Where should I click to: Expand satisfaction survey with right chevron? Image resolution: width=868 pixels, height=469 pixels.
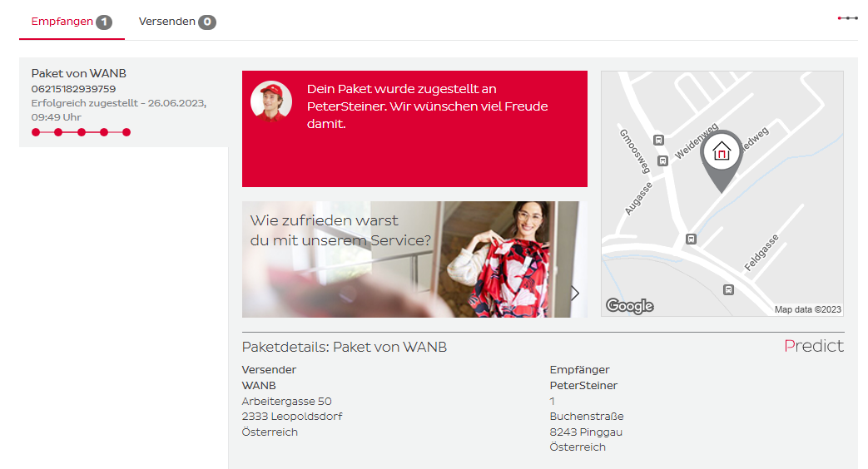click(x=575, y=293)
